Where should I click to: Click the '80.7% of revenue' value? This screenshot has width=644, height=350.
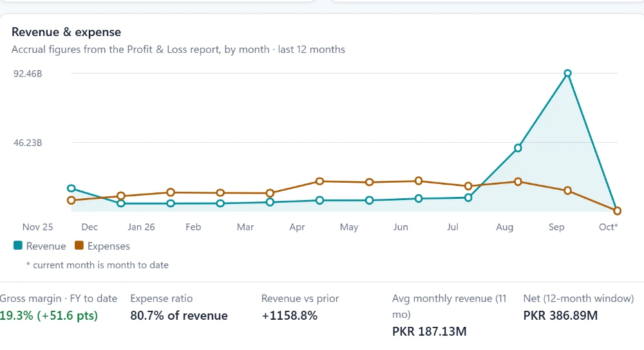point(178,315)
